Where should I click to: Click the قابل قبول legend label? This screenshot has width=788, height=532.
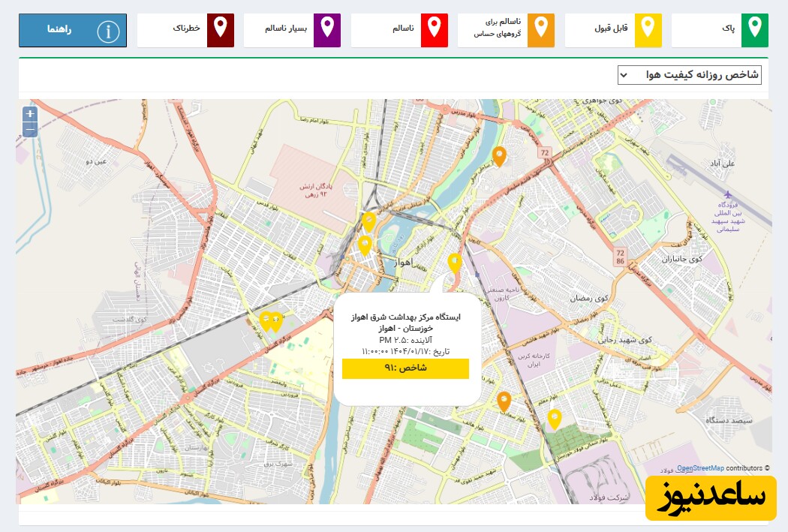click(x=611, y=28)
